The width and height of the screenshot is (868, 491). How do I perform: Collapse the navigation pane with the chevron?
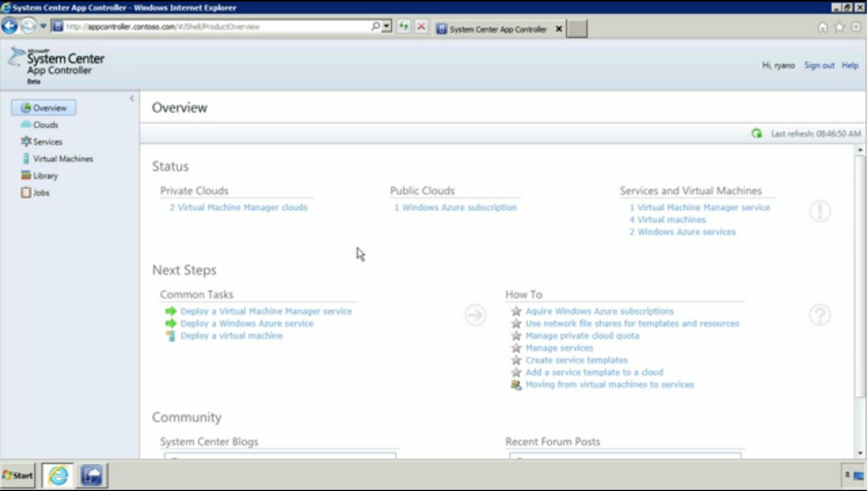tap(132, 98)
